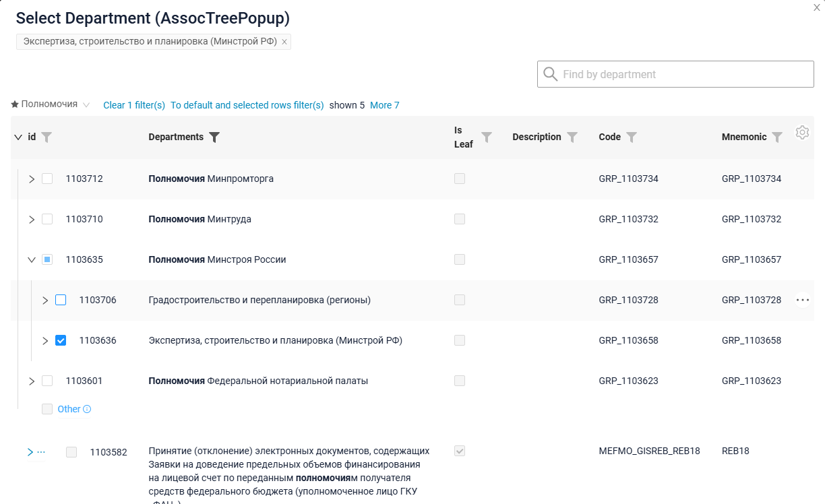Viewport: 825px width, 504px height.
Task: Close the Select Department popup
Action: click(817, 7)
